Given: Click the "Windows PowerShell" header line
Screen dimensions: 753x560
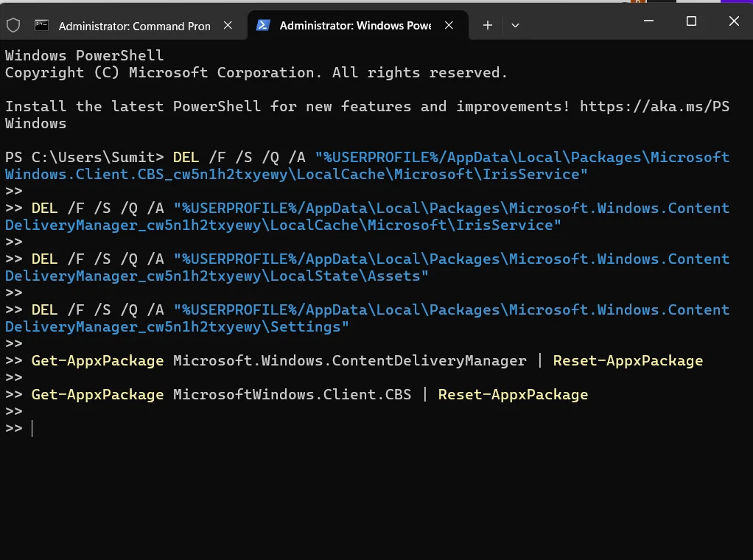Looking at the screenshot, I should (x=84, y=56).
